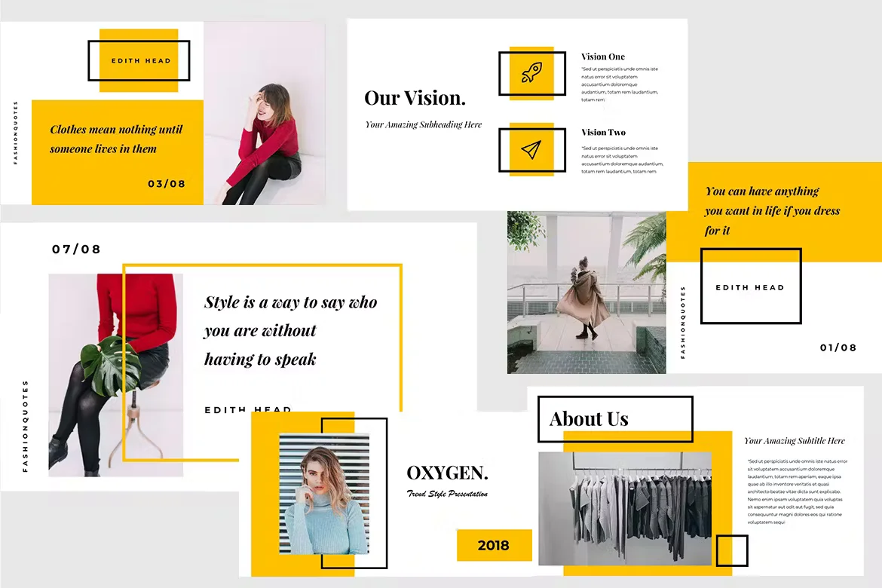Click the rocket icon beside Vision One
This screenshot has height=588, width=882.
[x=532, y=72]
